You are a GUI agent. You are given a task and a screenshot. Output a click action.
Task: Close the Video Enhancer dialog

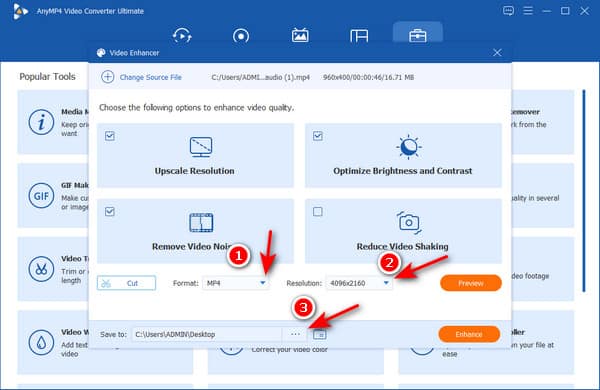tap(497, 52)
